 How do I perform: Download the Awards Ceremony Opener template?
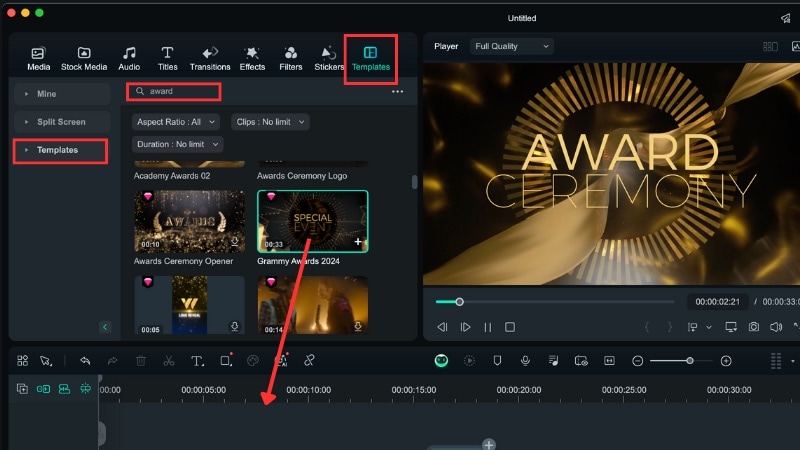pos(235,241)
